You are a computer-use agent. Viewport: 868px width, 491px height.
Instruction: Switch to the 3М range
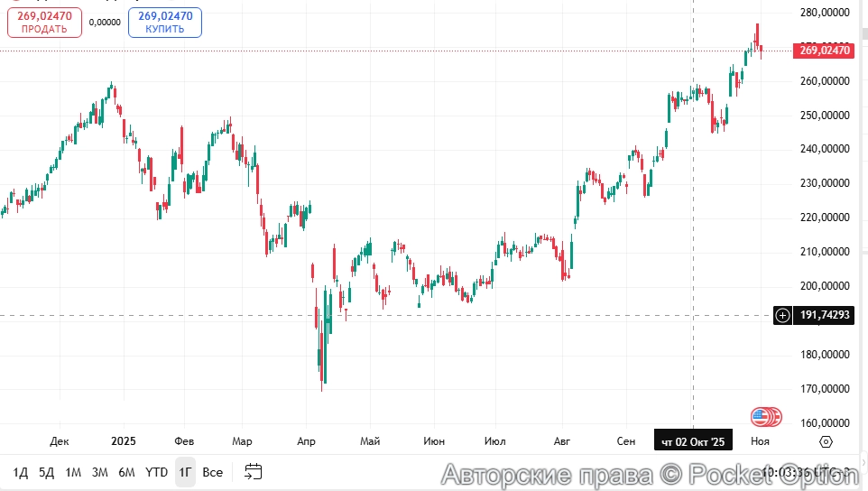click(99, 472)
